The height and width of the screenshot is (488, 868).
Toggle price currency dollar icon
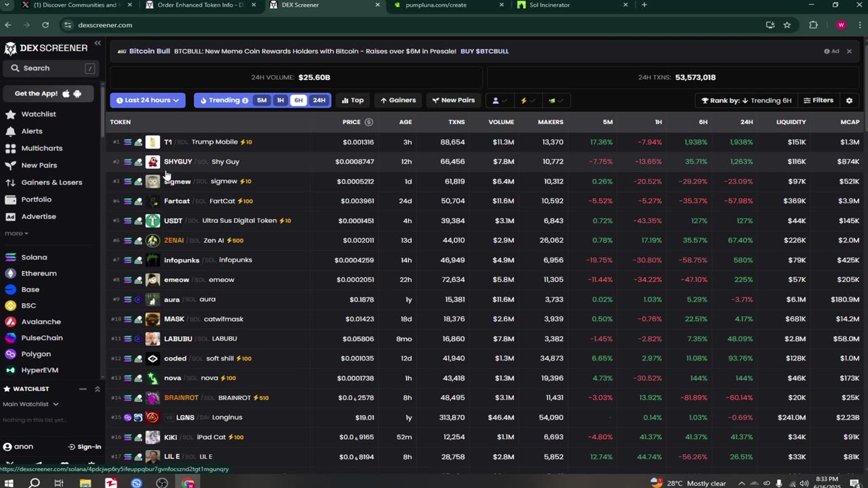pyautogui.click(x=369, y=122)
